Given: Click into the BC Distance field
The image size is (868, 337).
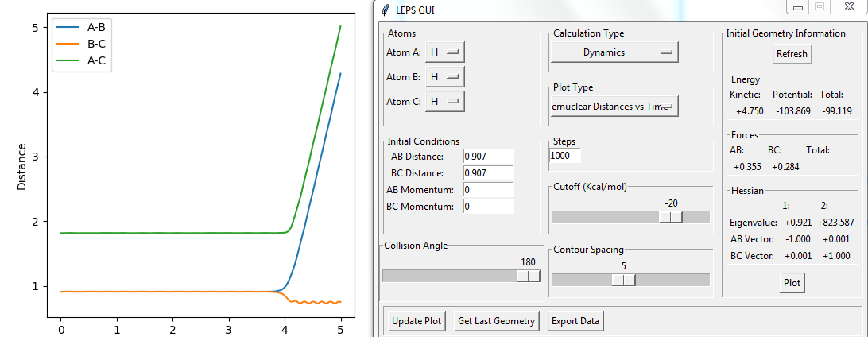Looking at the screenshot, I should tap(489, 173).
